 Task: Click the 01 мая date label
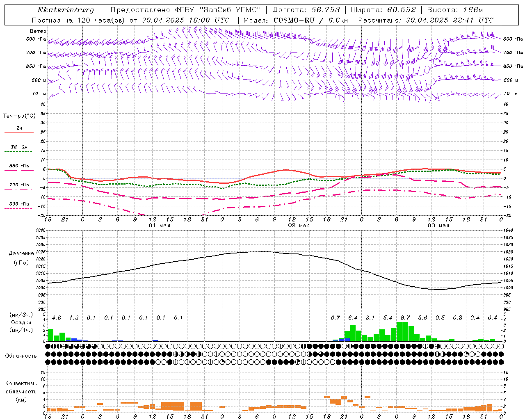(x=160, y=226)
